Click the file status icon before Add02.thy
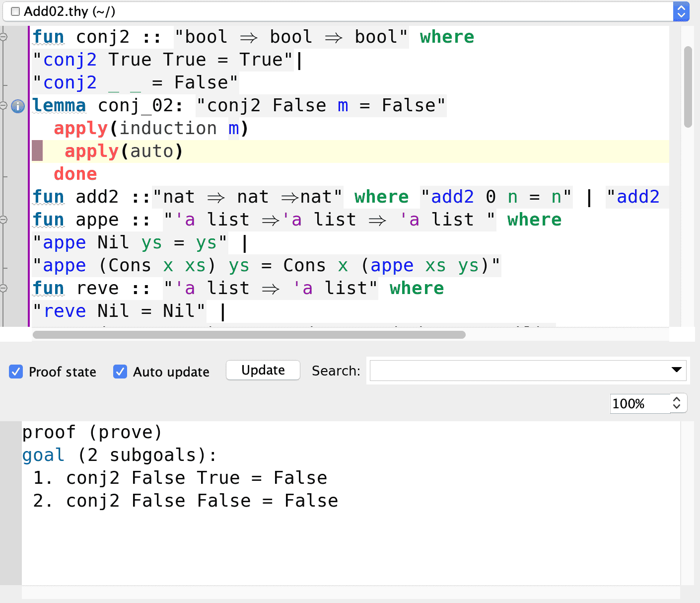This screenshot has height=603, width=700. pos(15,11)
